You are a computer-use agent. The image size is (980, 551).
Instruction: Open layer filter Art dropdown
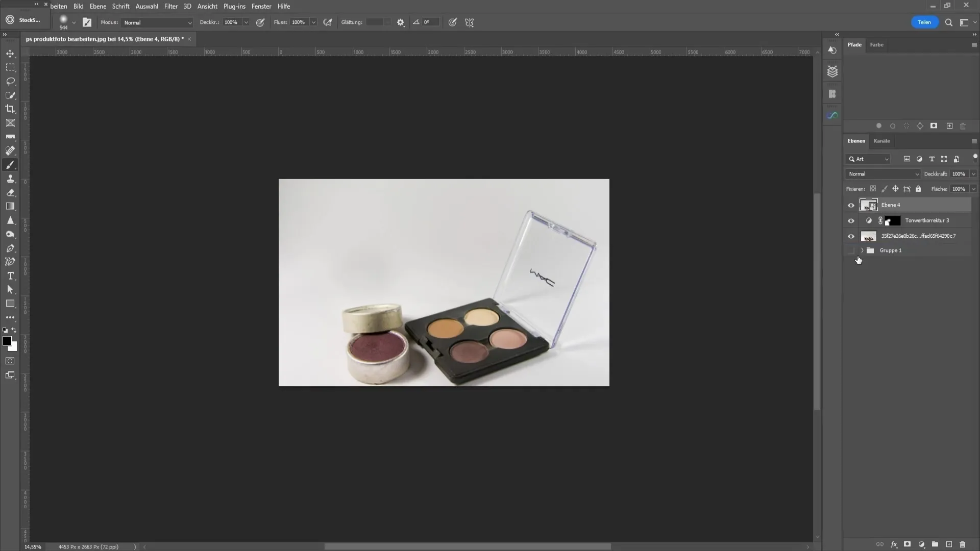[868, 159]
